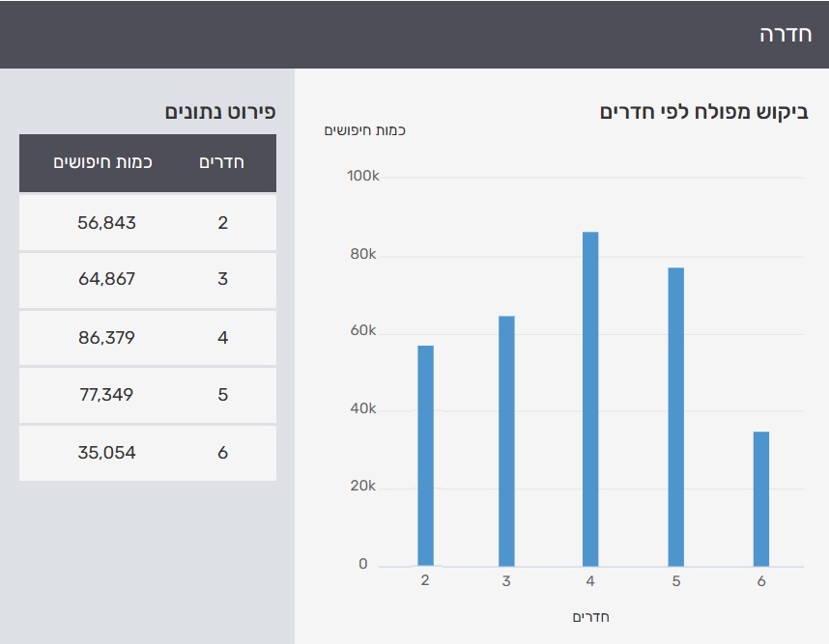Click the חדרים column header in table
This screenshot has height=644, width=829.
click(221, 162)
